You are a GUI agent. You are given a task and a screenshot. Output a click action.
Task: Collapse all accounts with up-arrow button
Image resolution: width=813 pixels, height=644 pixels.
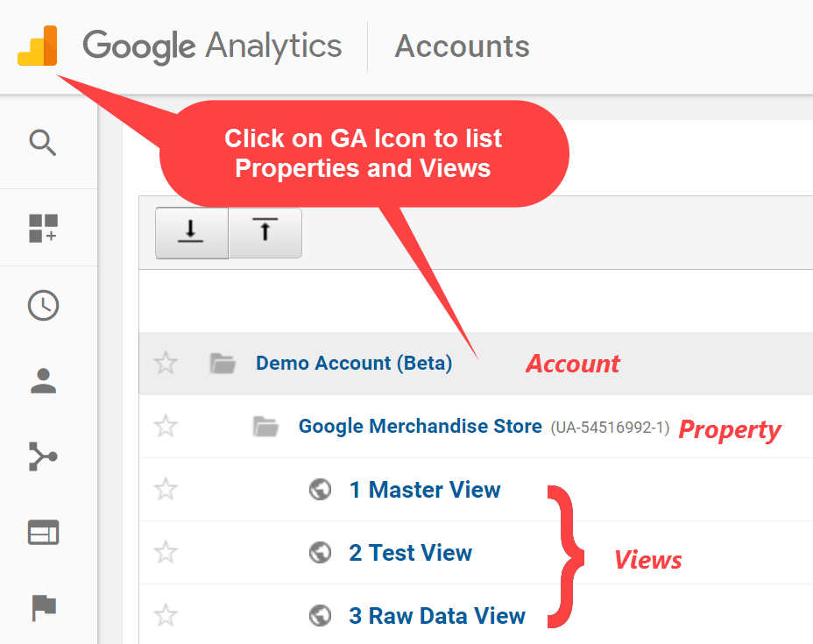265,233
